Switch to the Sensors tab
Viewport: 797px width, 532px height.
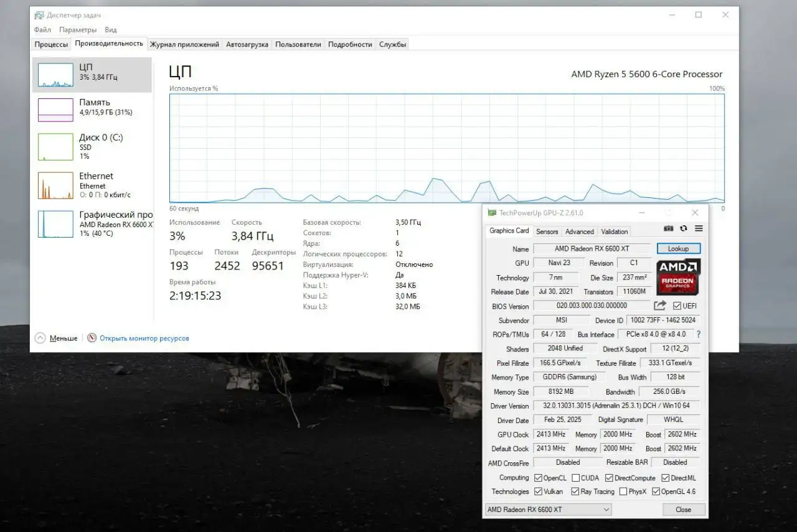547,231
